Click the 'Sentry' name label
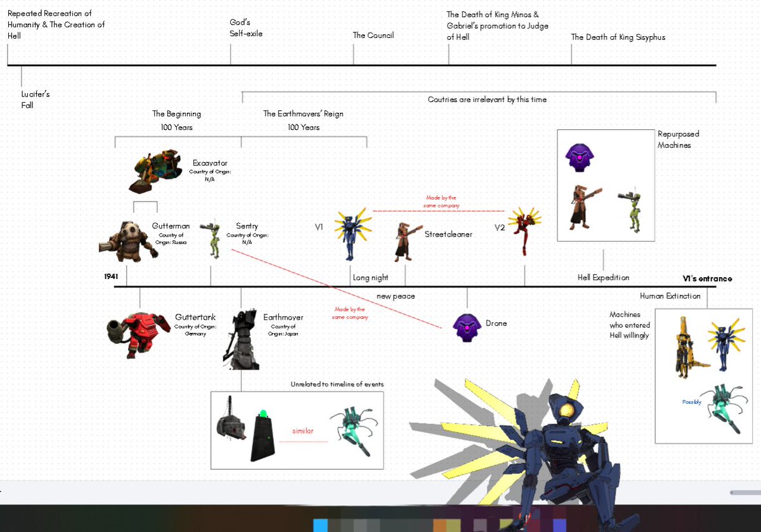 point(247,226)
